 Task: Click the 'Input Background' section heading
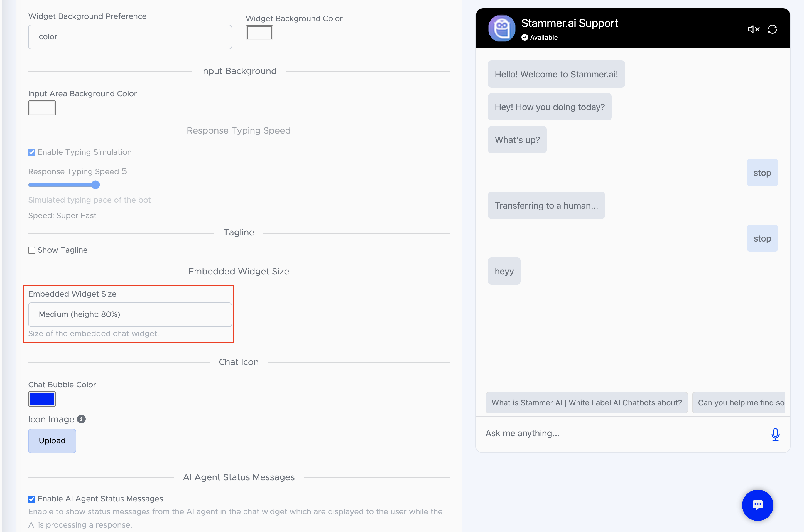pos(239,71)
